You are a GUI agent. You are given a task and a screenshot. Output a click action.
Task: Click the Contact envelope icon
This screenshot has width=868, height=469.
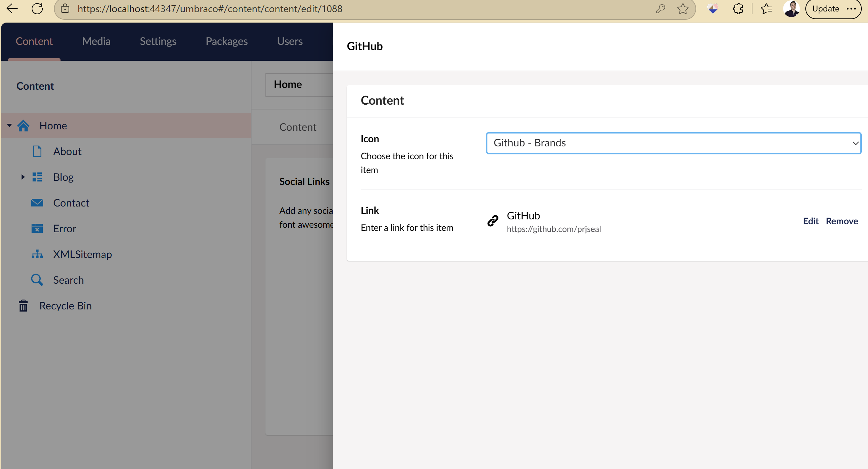click(x=37, y=203)
